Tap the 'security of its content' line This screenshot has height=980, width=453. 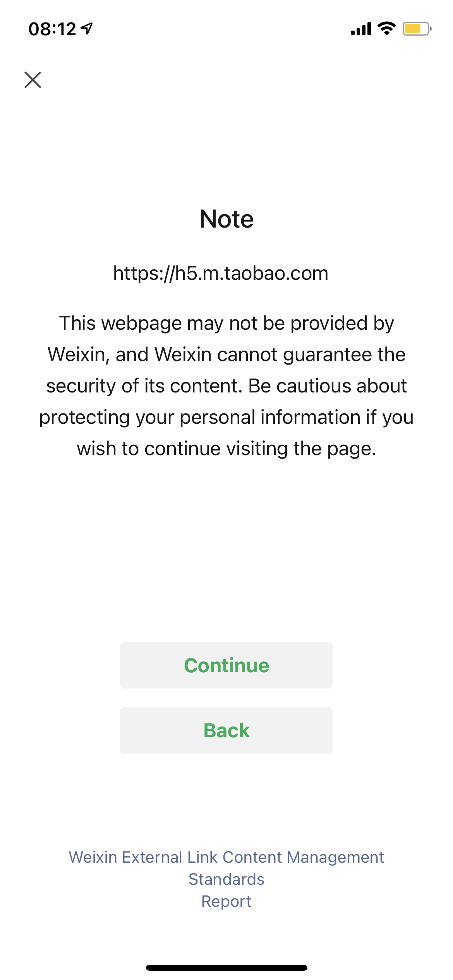click(226, 386)
